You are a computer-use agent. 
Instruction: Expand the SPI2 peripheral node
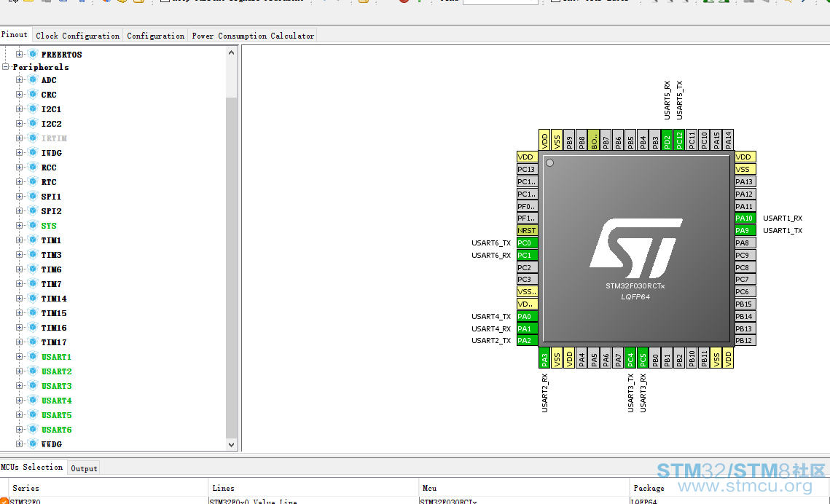[20, 211]
